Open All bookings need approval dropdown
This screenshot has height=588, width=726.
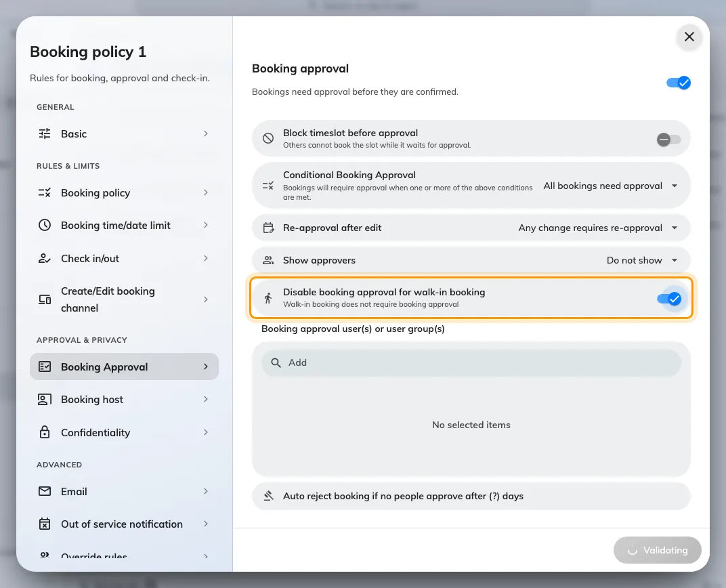pyautogui.click(x=610, y=186)
